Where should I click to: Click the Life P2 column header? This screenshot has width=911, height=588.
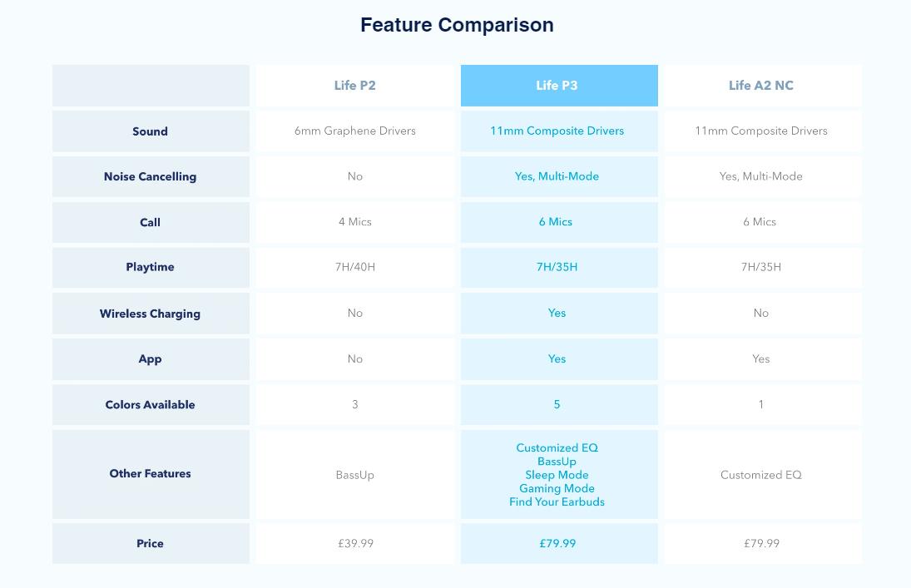[355, 86]
